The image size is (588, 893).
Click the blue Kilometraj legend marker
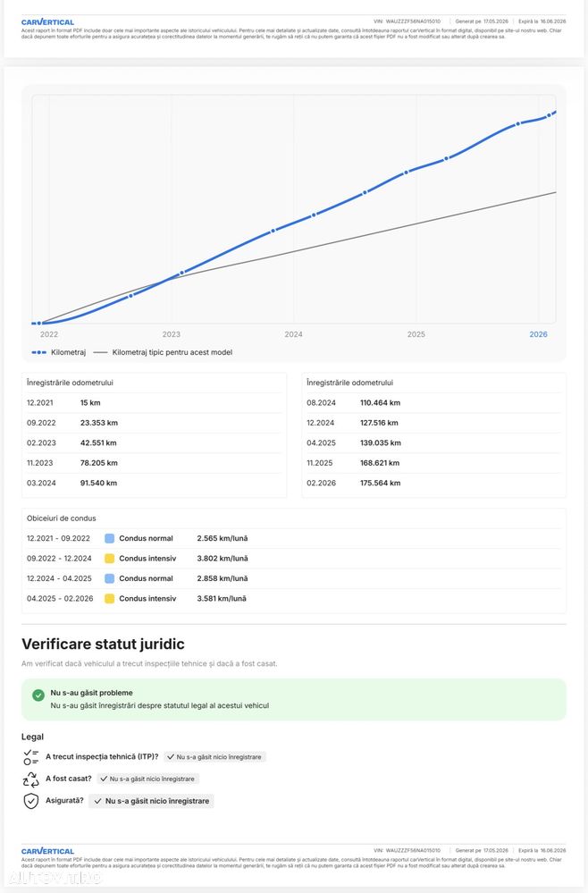coord(38,352)
